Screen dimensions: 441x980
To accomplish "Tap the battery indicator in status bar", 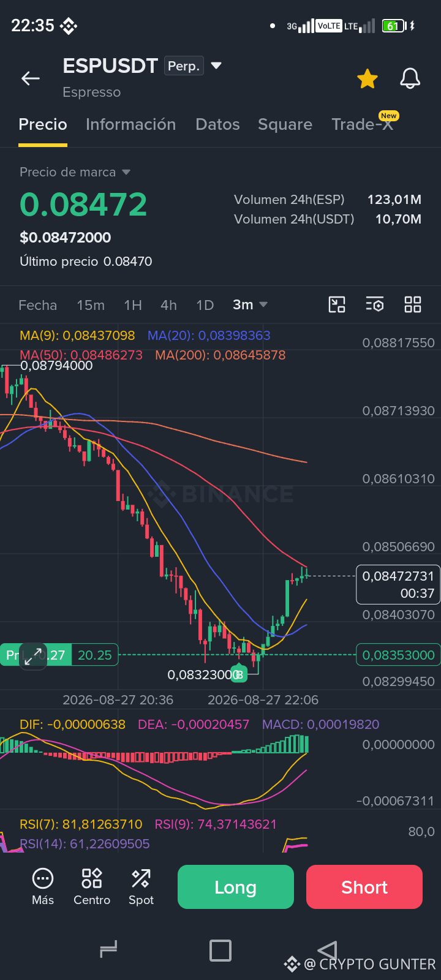I will tap(393, 26).
